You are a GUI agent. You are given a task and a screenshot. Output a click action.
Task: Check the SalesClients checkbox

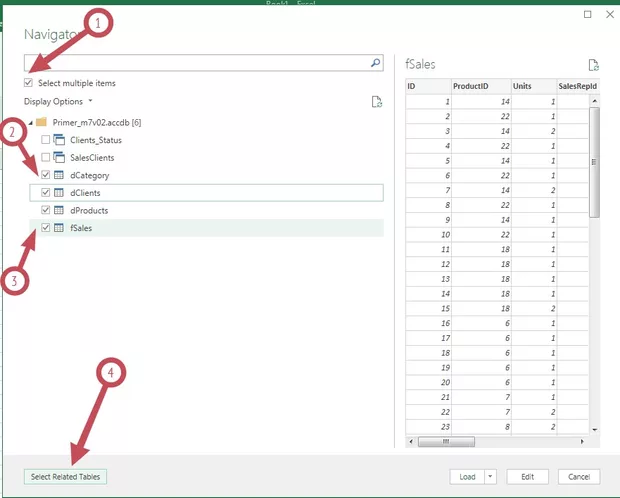(x=45, y=157)
